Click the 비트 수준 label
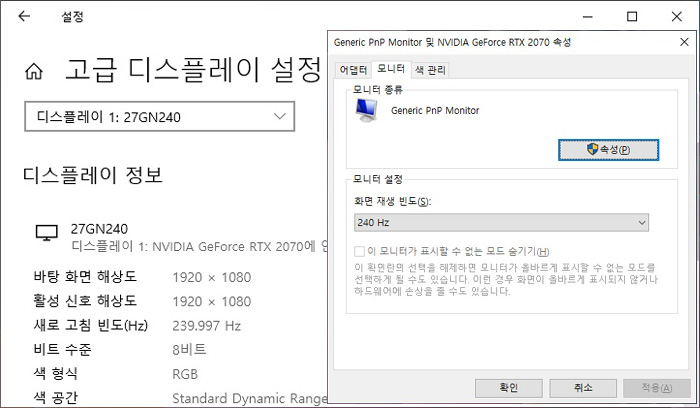 (x=62, y=350)
